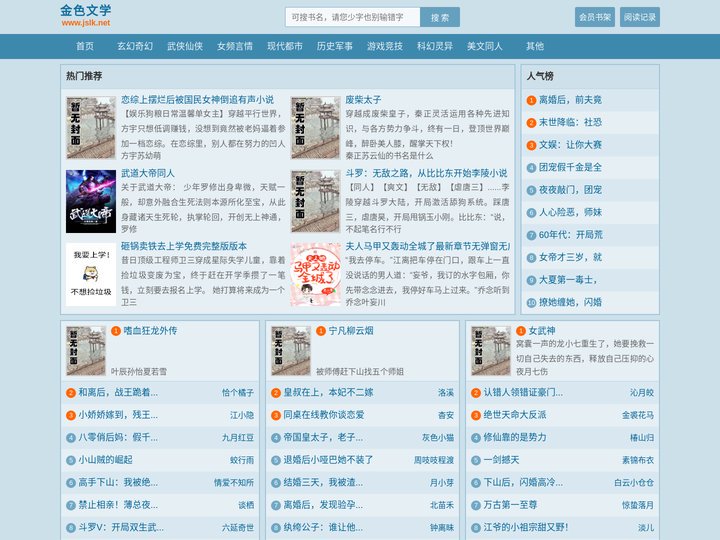The image size is (720, 540).
Task: Open 修仙靠的是势力 list entry
Action: click(x=515, y=437)
